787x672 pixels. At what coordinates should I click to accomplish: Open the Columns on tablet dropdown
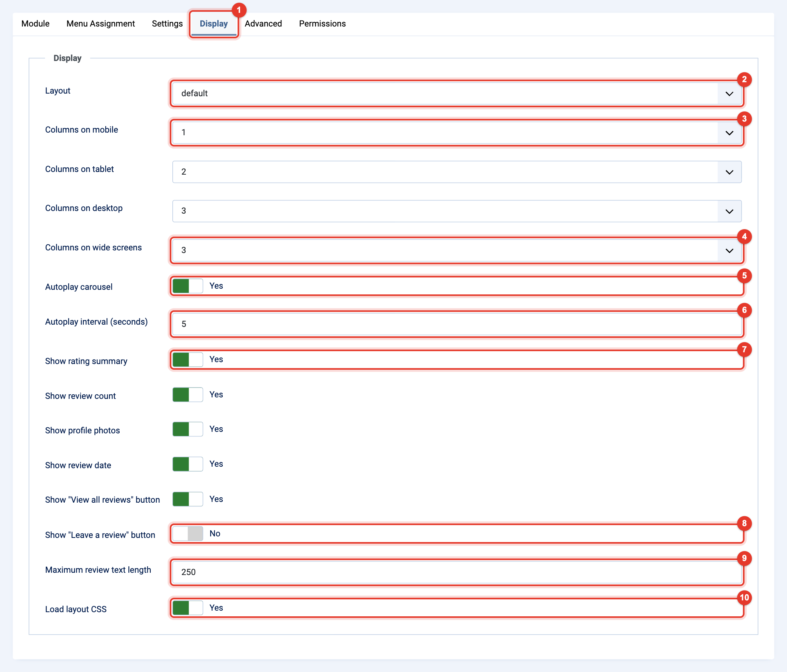(456, 172)
